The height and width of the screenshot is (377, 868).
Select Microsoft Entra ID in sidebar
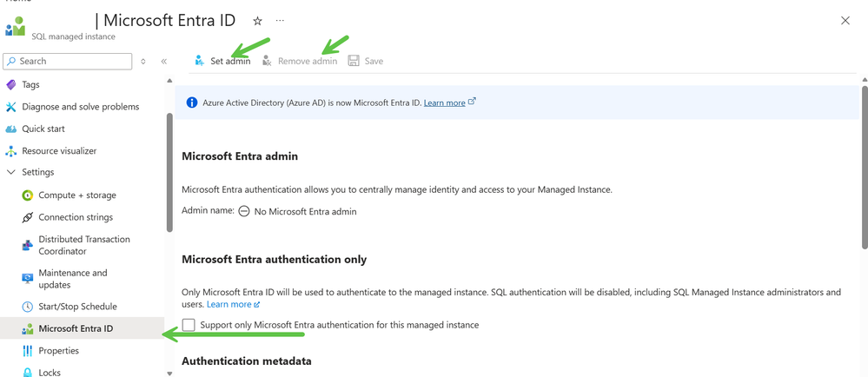tap(83, 328)
